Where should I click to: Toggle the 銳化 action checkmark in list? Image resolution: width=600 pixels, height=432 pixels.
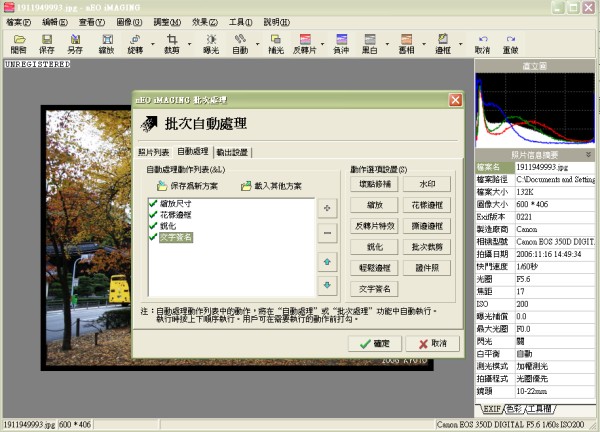point(153,225)
